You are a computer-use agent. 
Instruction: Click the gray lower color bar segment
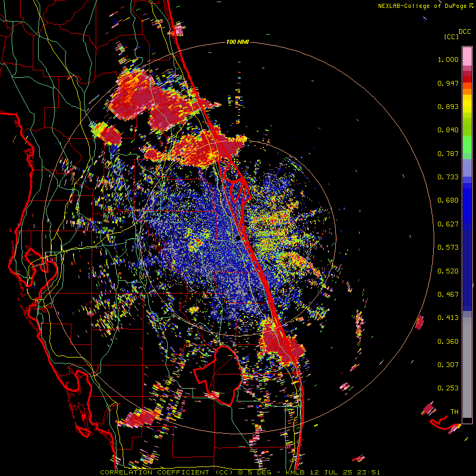pyautogui.click(x=467, y=368)
